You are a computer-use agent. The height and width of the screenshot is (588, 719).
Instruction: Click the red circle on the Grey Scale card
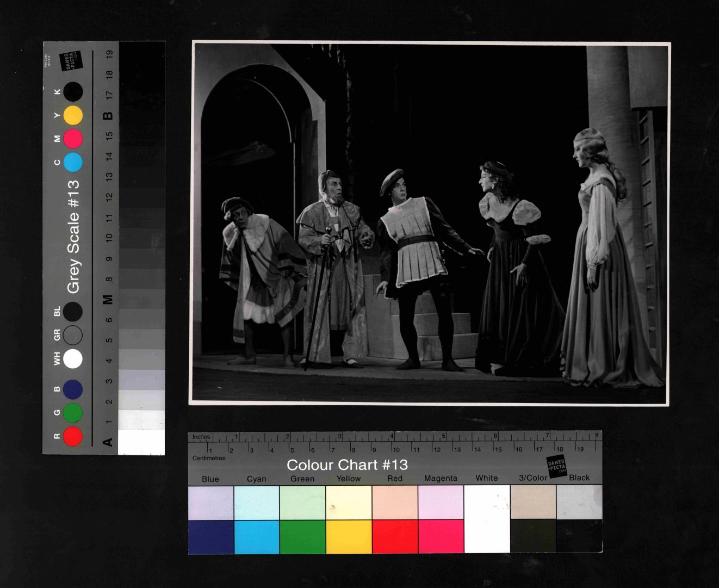click(x=72, y=436)
